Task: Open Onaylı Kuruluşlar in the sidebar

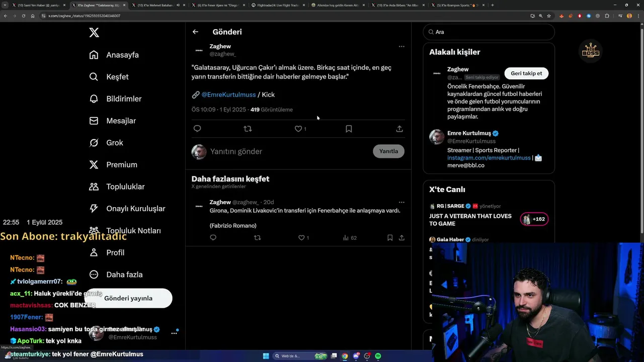Action: pyautogui.click(x=127, y=209)
